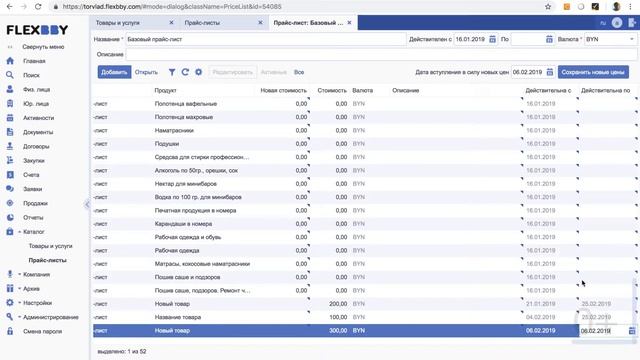Click the Редактировать button
The width and height of the screenshot is (640, 360).
pyautogui.click(x=233, y=72)
